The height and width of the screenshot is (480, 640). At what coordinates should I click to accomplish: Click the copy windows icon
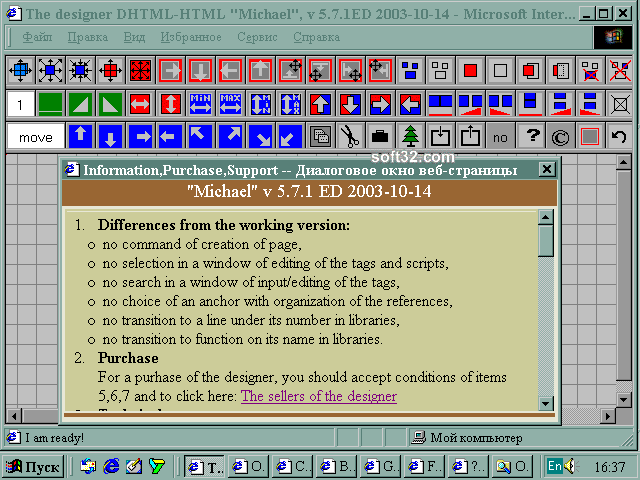pos(320,136)
